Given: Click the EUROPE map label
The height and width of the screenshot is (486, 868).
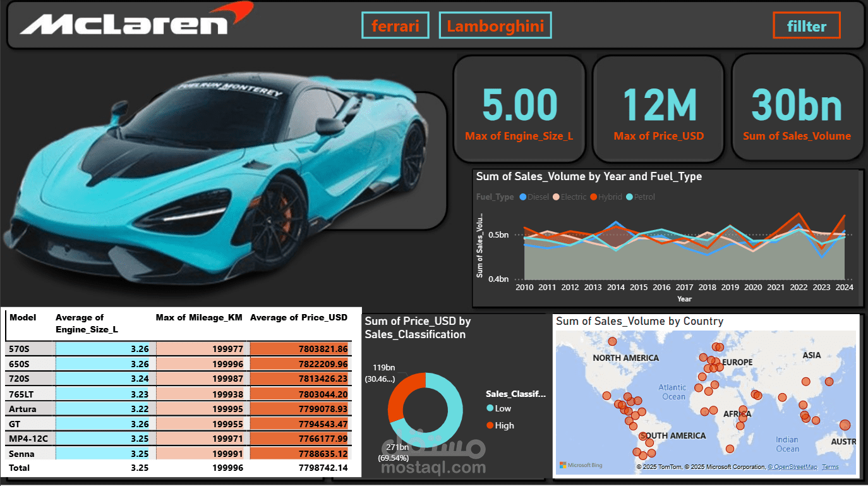Looking at the screenshot, I should (x=737, y=362).
